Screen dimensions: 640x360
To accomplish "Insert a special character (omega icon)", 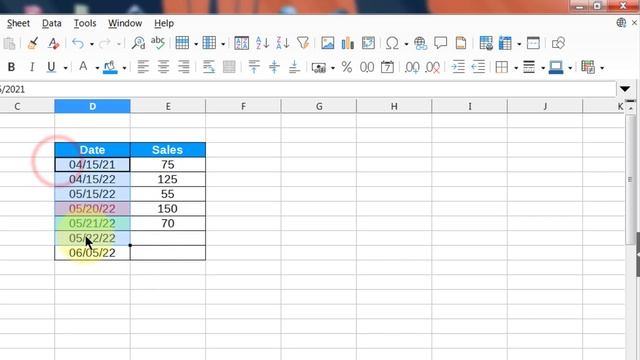I will [x=392, y=43].
